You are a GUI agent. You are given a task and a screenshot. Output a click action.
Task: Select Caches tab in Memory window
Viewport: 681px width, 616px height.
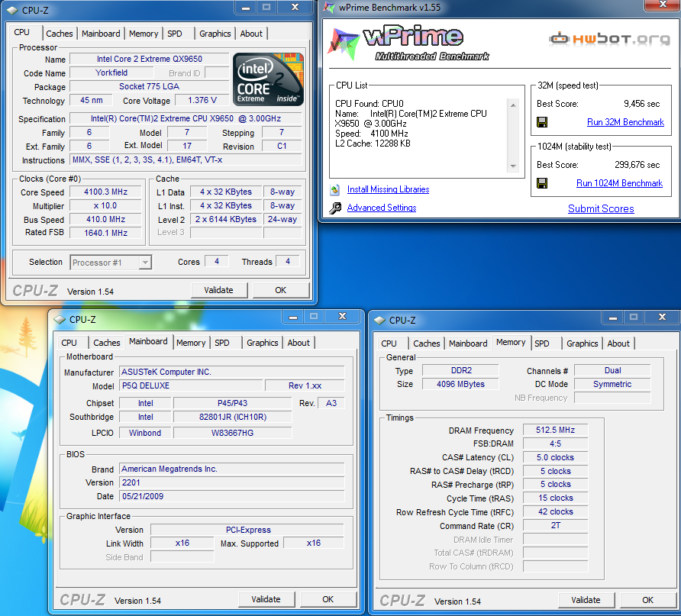coord(427,343)
